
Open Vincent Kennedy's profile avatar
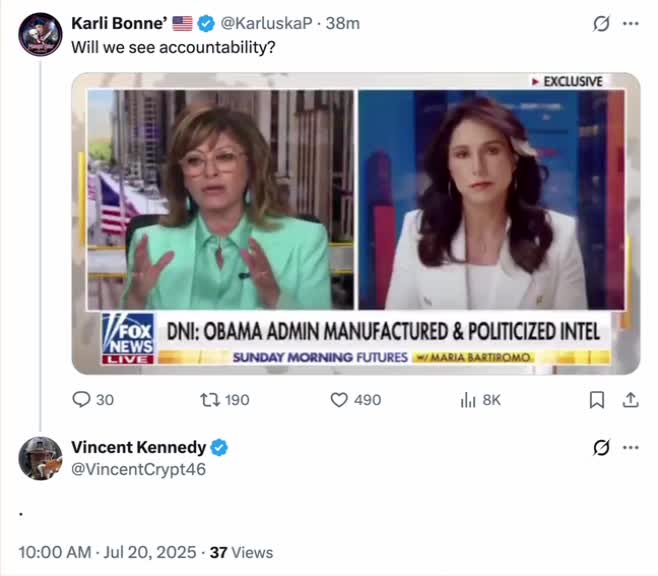click(40, 458)
